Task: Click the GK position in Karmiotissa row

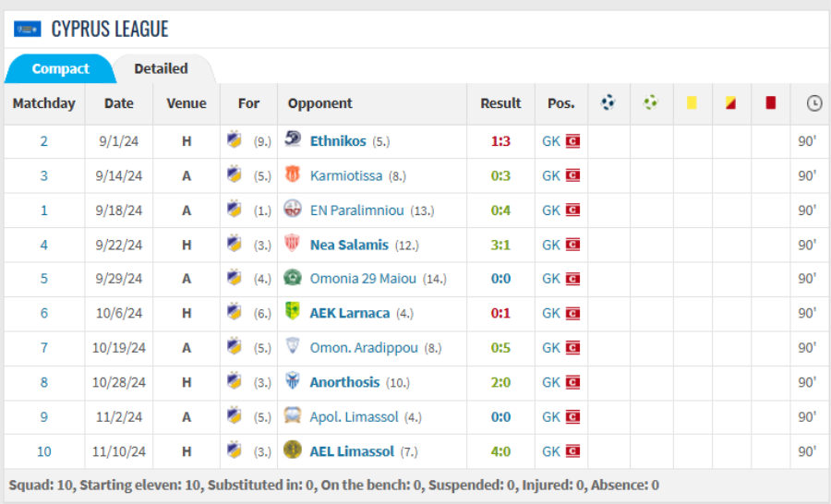Action: click(x=551, y=175)
